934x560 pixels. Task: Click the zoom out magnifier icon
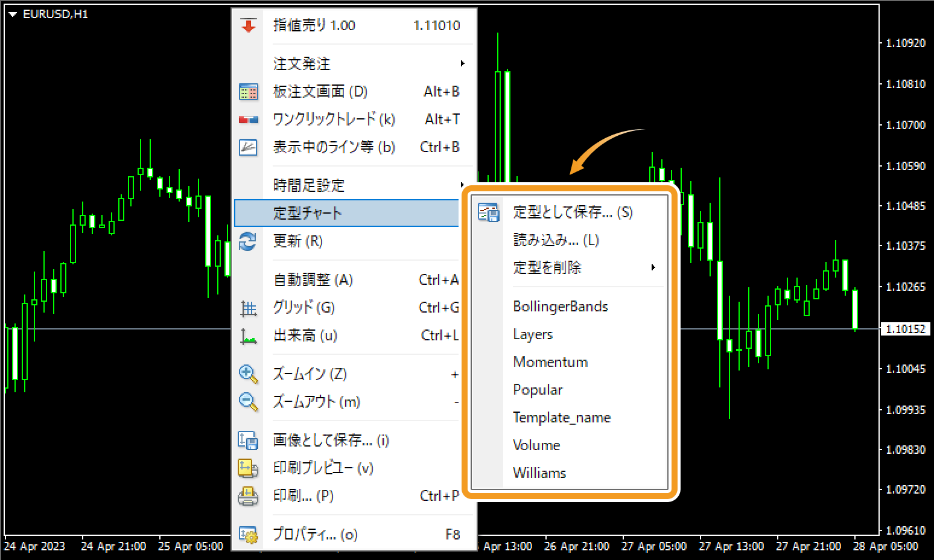[248, 402]
